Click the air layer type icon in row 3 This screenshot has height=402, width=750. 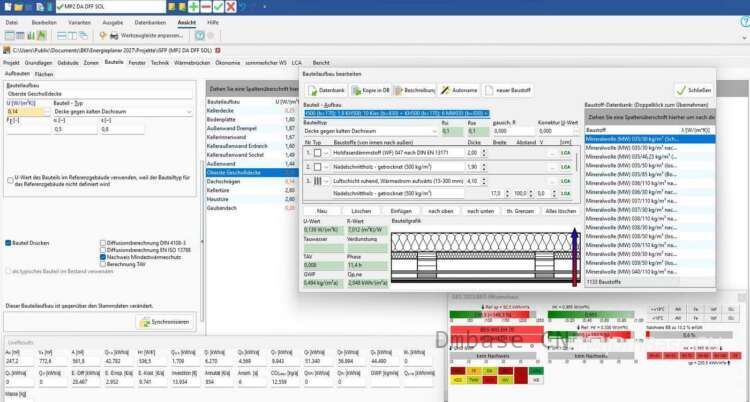pyautogui.click(x=318, y=181)
